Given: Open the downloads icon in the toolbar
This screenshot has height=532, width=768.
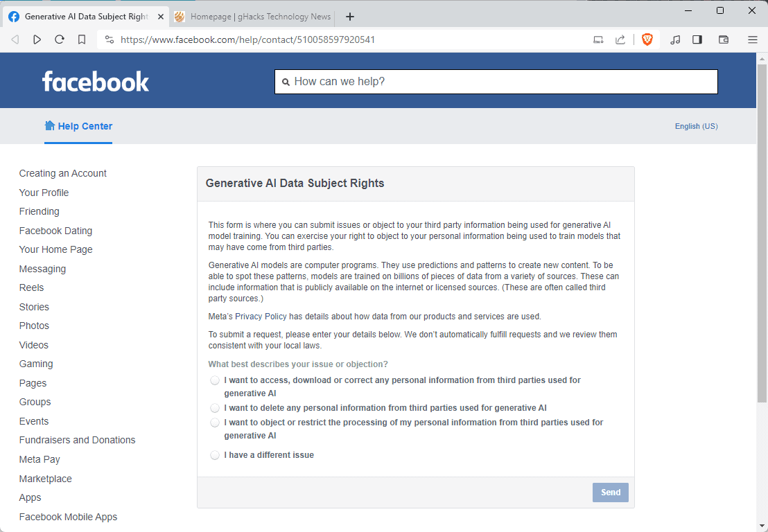Looking at the screenshot, I should [x=598, y=39].
